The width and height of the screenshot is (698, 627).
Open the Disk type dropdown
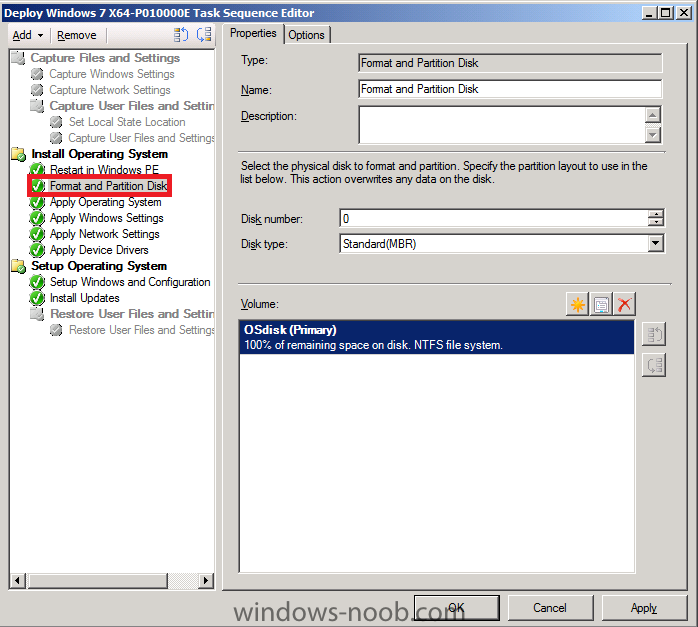click(x=655, y=243)
